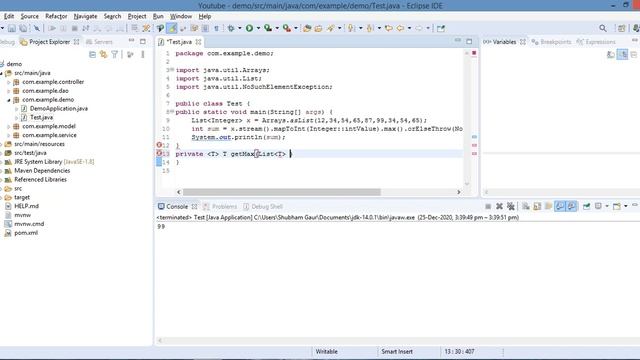Open DemoApplication.java in Project Explorer
The image size is (640, 360).
(59, 109)
